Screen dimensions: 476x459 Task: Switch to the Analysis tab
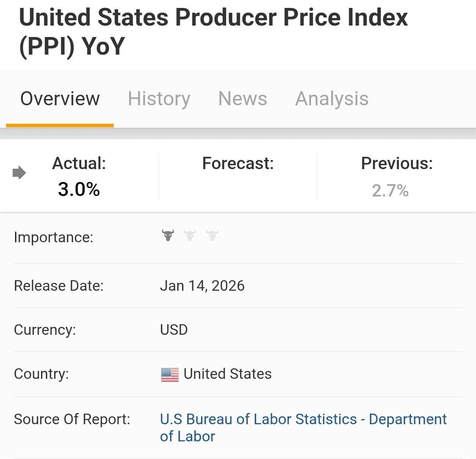(331, 99)
